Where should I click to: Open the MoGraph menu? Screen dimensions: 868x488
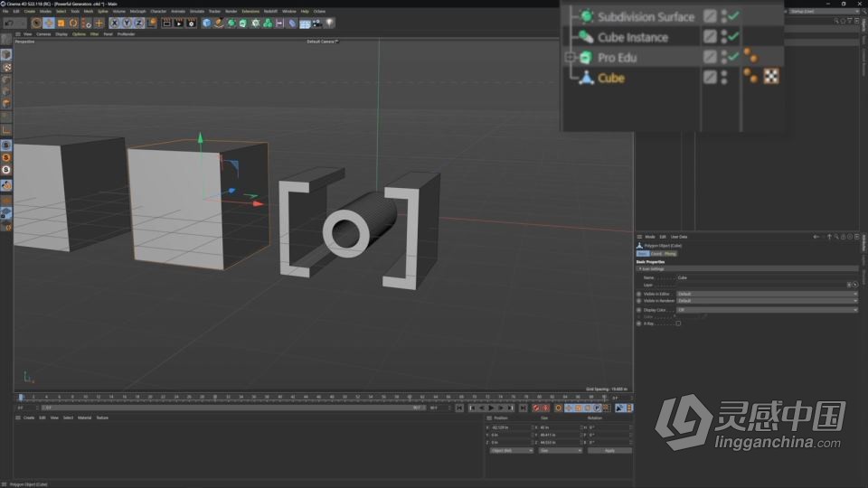137,11
